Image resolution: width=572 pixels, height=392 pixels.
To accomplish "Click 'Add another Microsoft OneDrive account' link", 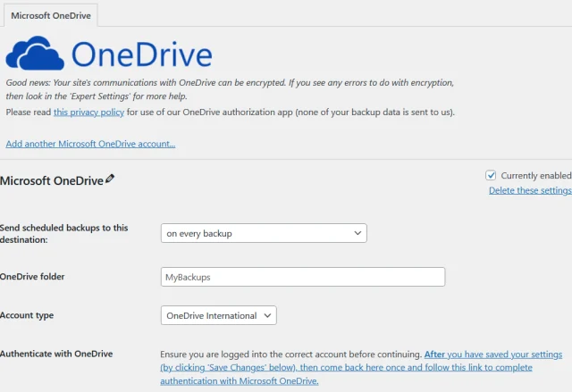I will point(90,144).
